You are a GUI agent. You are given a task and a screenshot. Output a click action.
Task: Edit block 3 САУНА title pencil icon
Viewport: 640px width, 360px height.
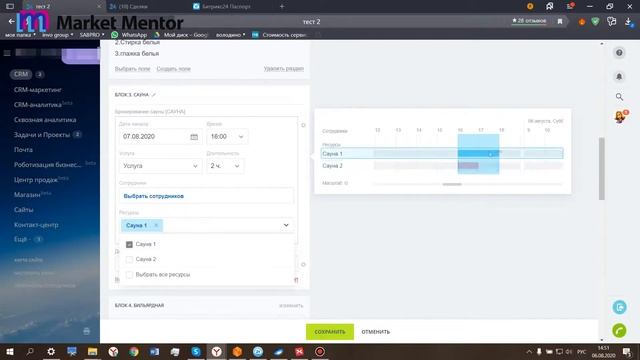[x=154, y=95]
